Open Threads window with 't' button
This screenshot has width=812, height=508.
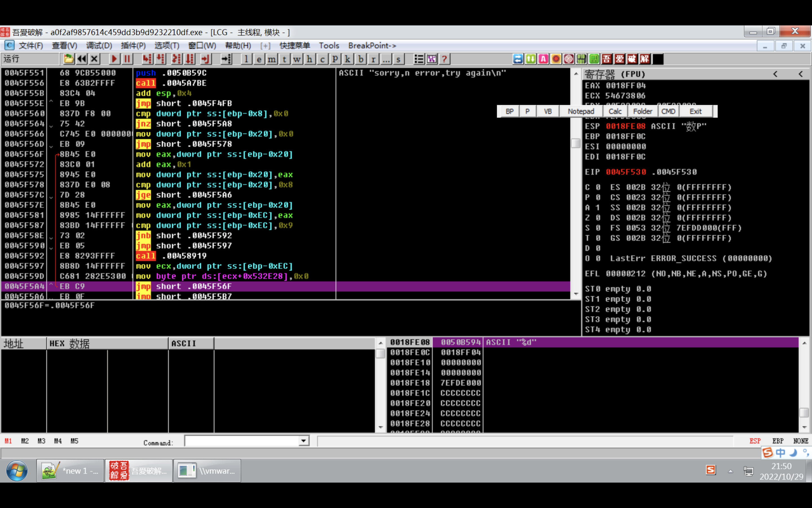click(x=284, y=59)
